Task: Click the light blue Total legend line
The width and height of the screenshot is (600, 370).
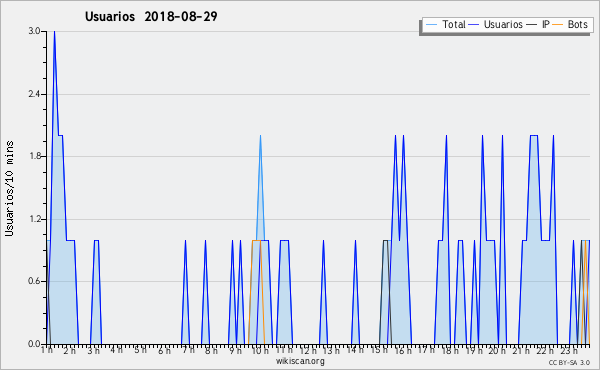Action: 431,25
